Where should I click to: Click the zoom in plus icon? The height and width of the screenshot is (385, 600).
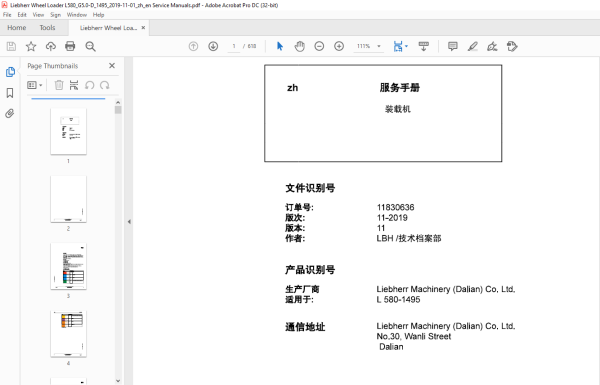coord(339,46)
